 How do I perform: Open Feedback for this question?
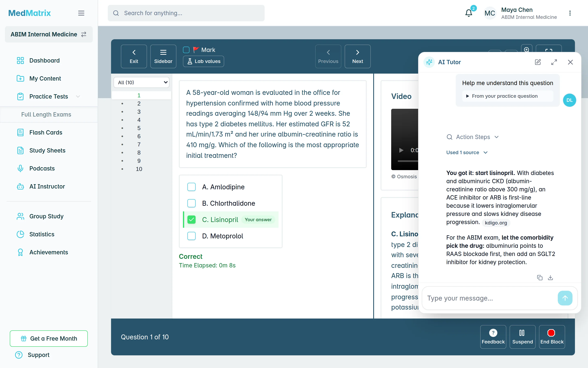tap(493, 337)
